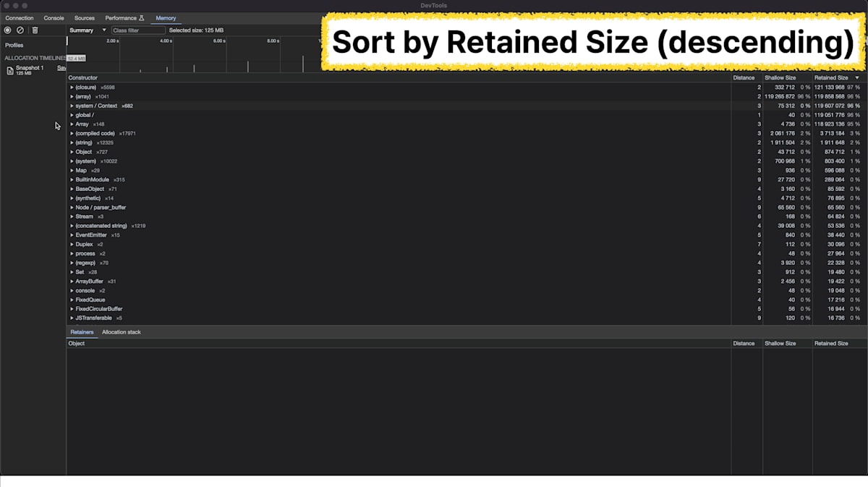Select Snapshot 1 in the profiles list
The width and height of the screenshot is (868, 487).
[x=30, y=69]
